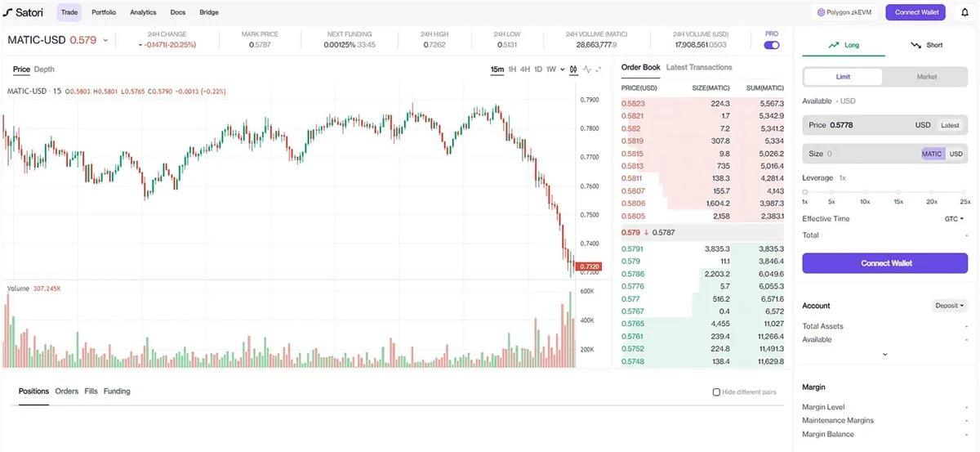Click the Satori logo
The height and width of the screenshot is (452, 980).
pyautogui.click(x=23, y=12)
